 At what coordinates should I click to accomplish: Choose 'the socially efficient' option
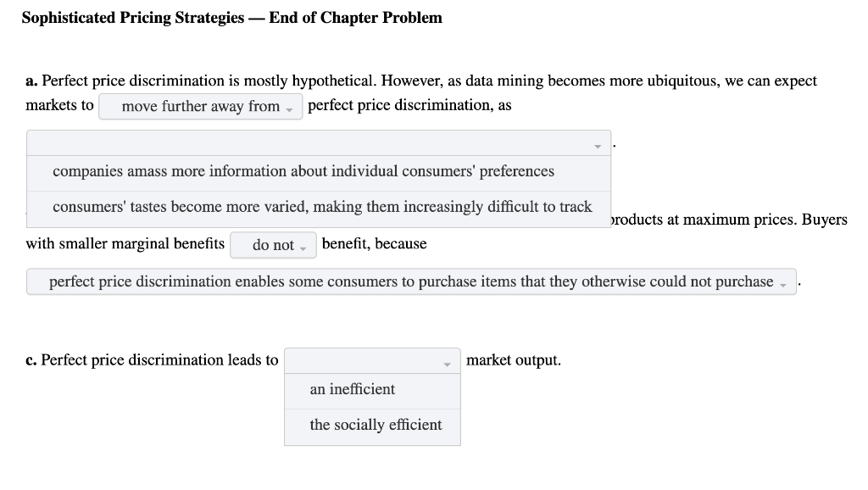pos(375,425)
